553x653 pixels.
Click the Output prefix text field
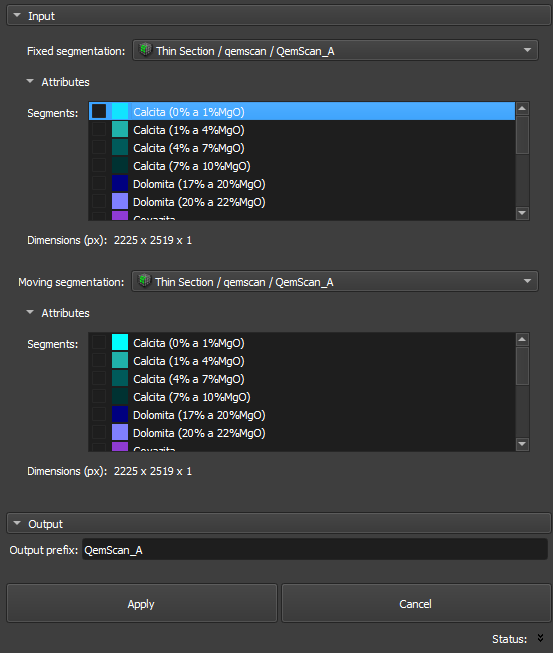(315, 550)
